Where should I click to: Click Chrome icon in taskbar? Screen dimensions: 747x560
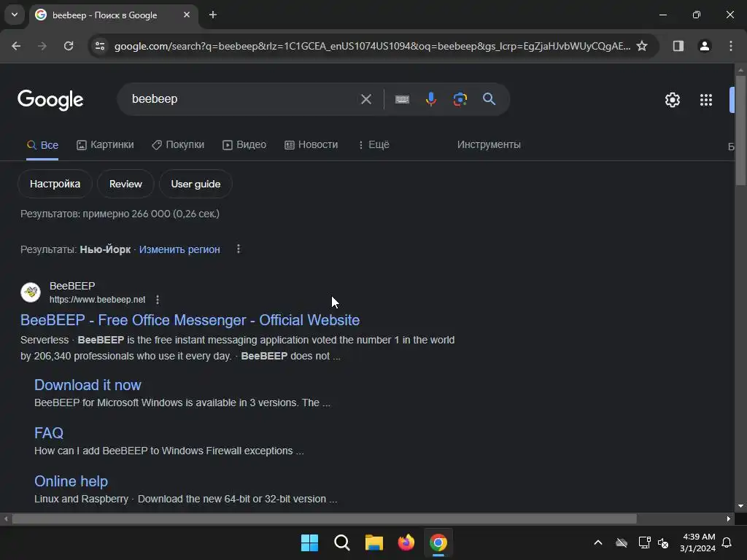coord(438,542)
